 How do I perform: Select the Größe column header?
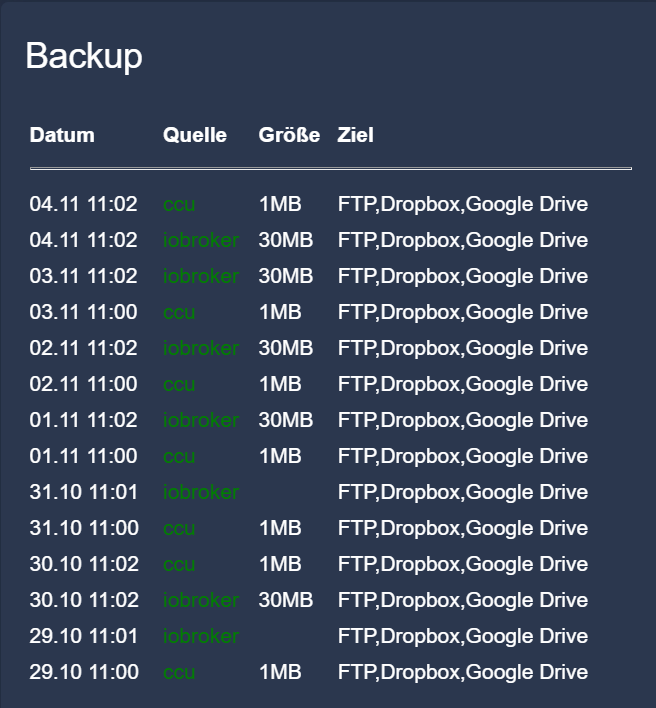click(289, 135)
